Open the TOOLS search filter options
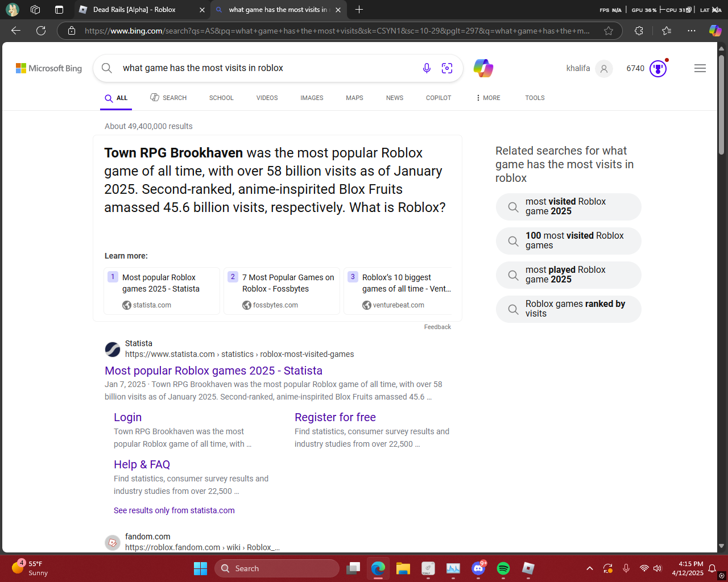Viewport: 728px width, 582px height. (535, 98)
